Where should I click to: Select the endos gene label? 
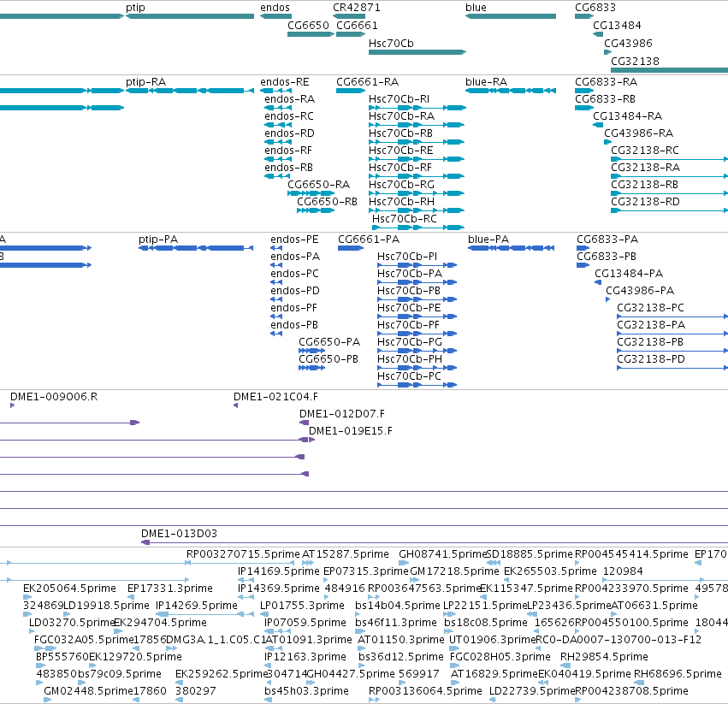coord(275,8)
